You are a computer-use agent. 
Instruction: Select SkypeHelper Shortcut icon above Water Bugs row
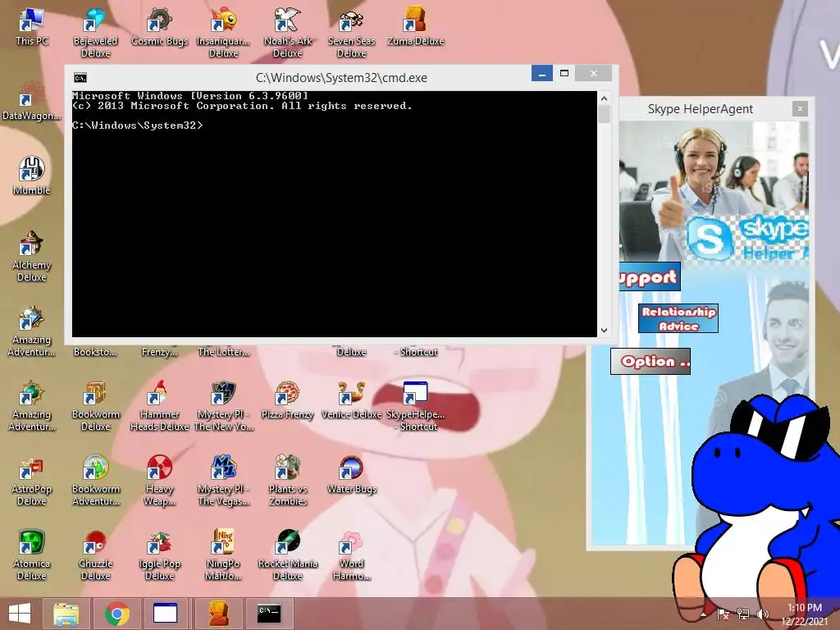coord(415,406)
